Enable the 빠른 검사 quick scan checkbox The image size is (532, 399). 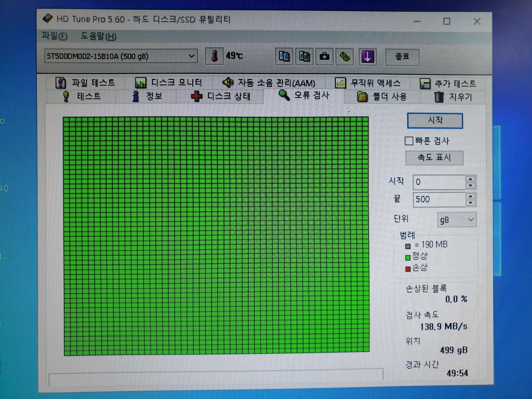[x=409, y=141]
